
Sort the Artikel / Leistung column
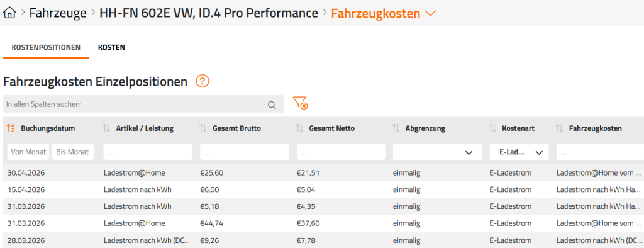coord(107,128)
